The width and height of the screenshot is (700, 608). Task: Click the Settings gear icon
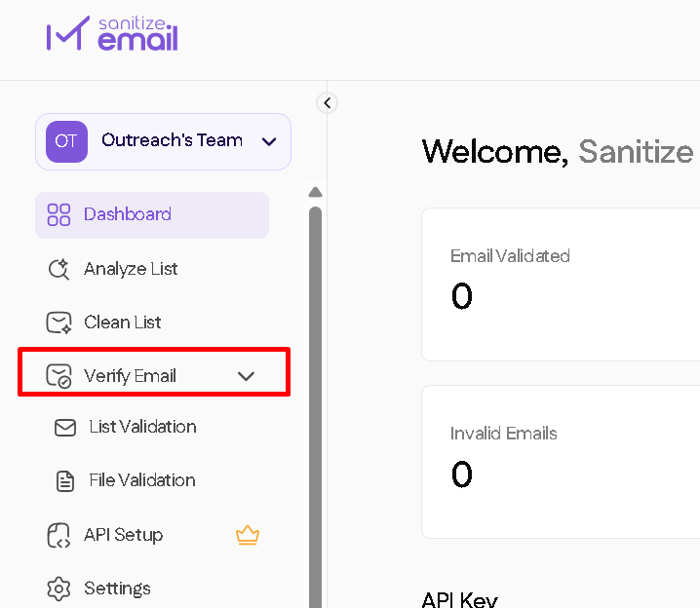[59, 589]
